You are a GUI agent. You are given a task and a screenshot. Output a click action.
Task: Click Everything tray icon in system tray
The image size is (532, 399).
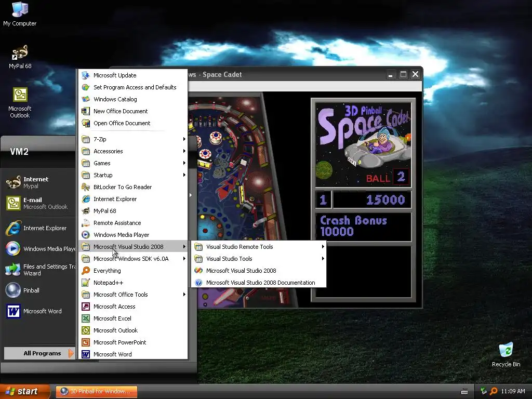click(494, 391)
